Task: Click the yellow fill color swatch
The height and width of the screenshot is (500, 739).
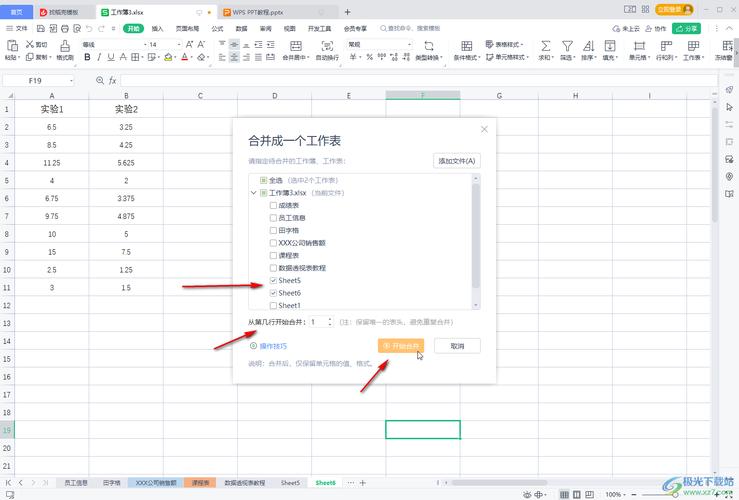Action: click(x=168, y=57)
